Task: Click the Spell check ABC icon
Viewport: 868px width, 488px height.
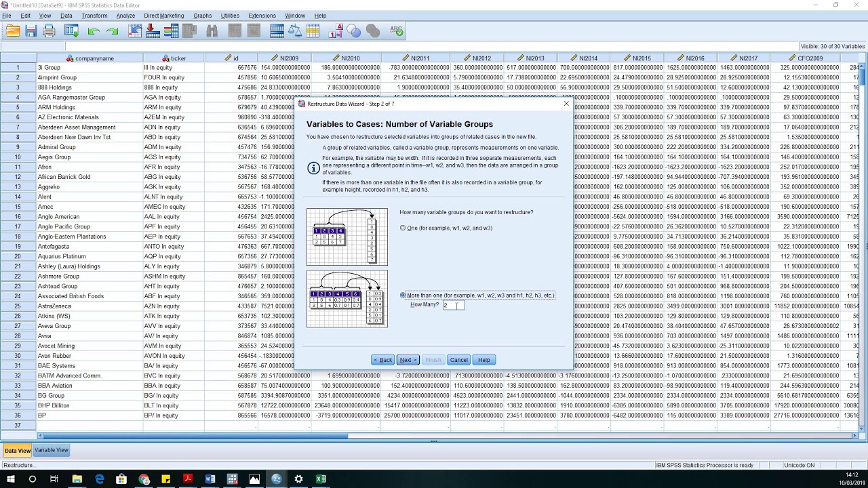Action: tap(397, 30)
